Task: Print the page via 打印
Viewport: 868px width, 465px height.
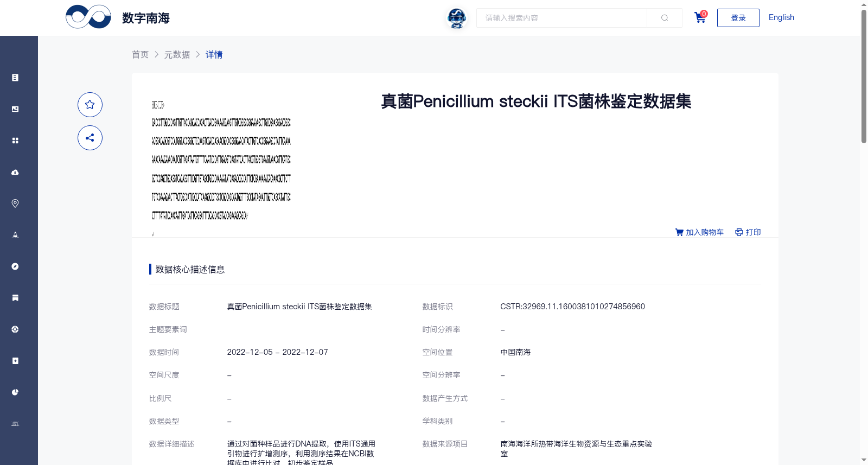Action: click(748, 232)
